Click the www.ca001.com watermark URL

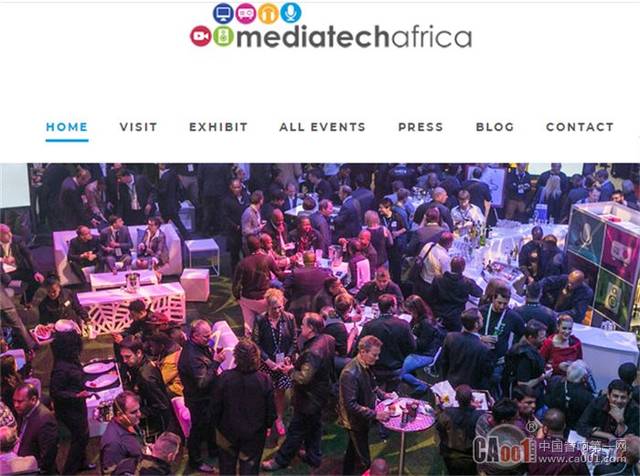pos(582,459)
